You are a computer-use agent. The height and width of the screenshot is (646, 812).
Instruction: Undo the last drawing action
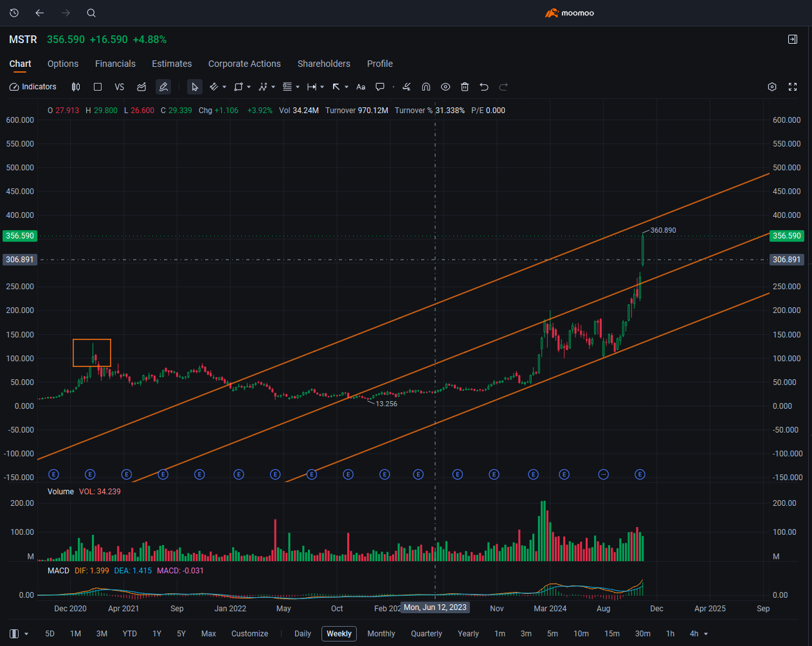[x=484, y=87]
